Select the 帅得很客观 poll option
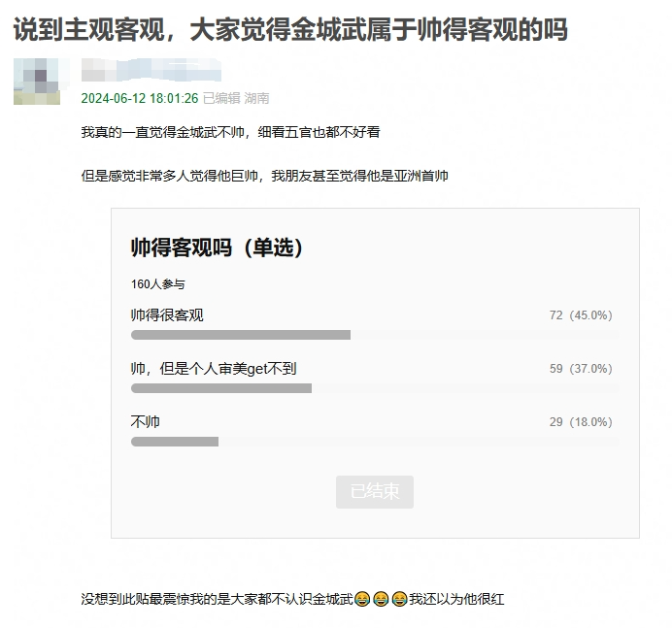672x628 pixels. pyautogui.click(x=167, y=315)
